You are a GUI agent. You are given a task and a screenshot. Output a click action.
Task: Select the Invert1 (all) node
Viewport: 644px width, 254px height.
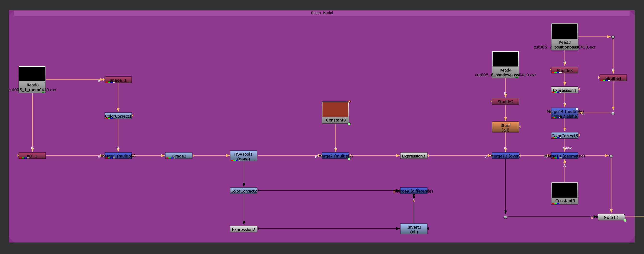[x=414, y=229]
